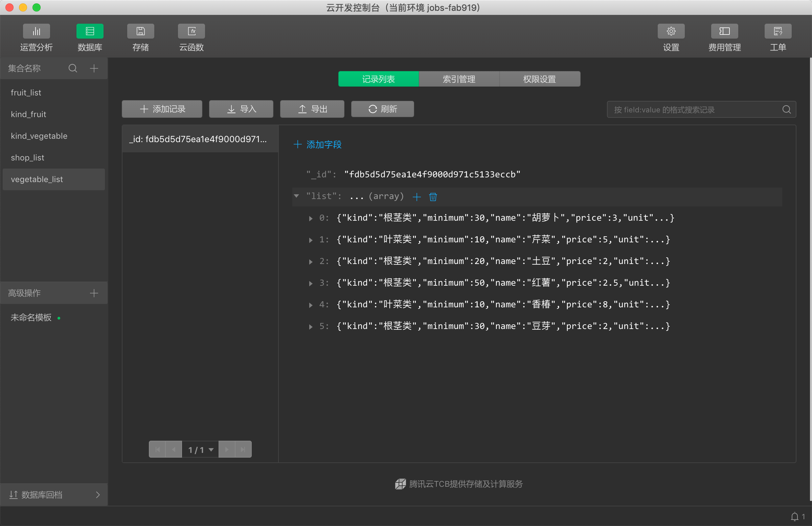Click the notification bell icon
Image resolution: width=812 pixels, height=526 pixels.
pos(794,517)
